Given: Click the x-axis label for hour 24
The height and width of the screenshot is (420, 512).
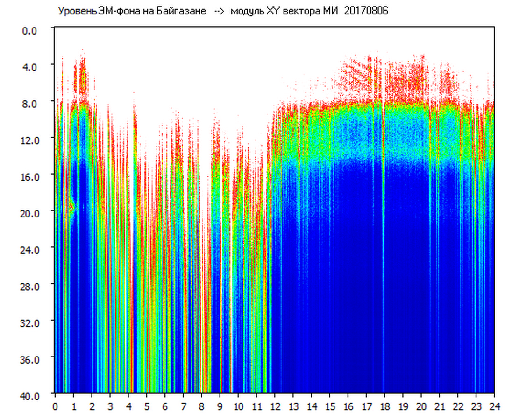Looking at the screenshot, I should (494, 406).
